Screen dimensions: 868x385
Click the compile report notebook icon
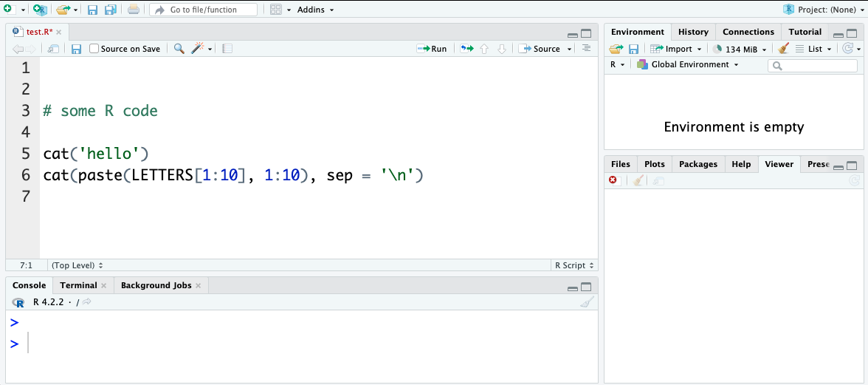click(x=227, y=49)
